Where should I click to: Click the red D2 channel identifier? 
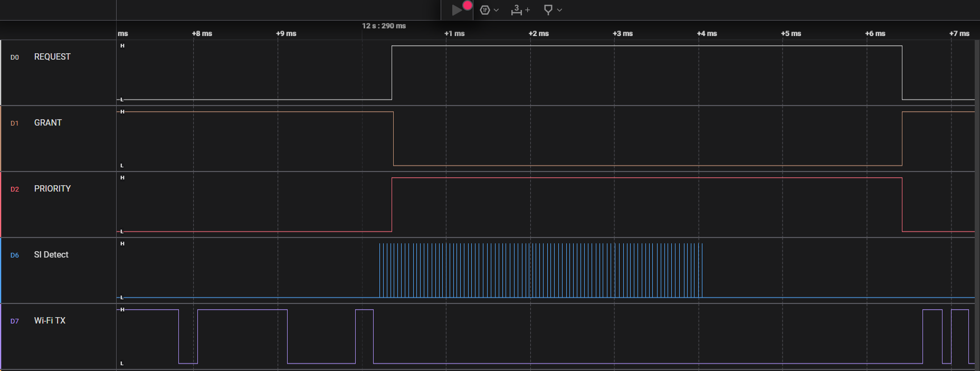15,189
